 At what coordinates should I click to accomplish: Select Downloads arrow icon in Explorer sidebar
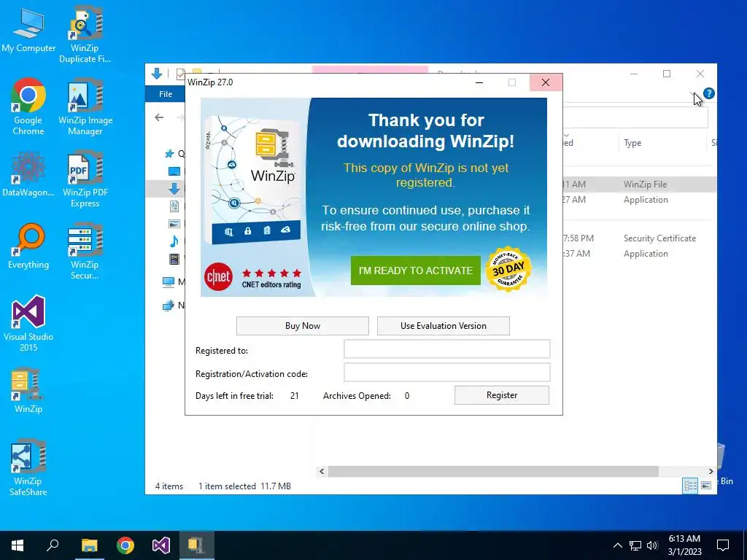coord(174,189)
